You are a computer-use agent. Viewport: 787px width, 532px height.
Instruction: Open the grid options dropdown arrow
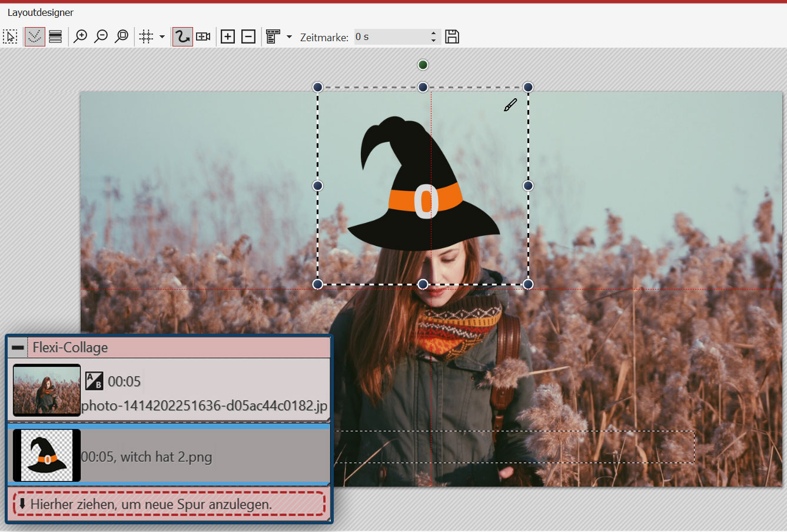click(162, 37)
